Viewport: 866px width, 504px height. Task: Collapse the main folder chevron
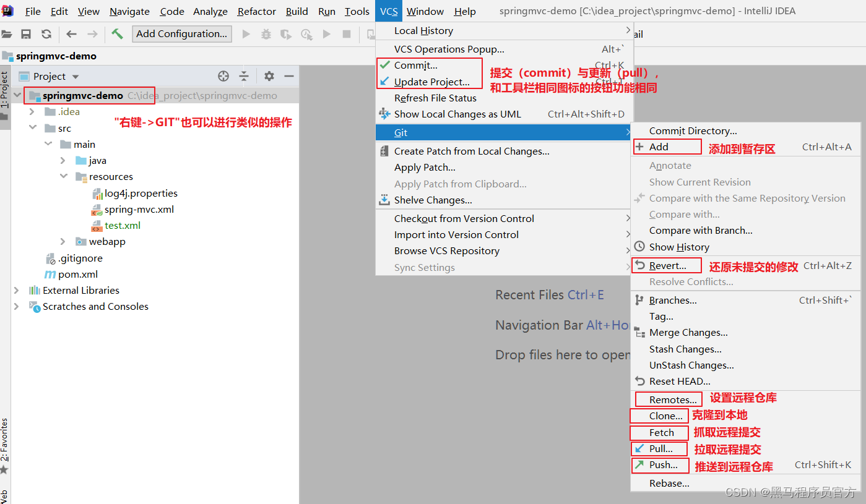[x=48, y=144]
